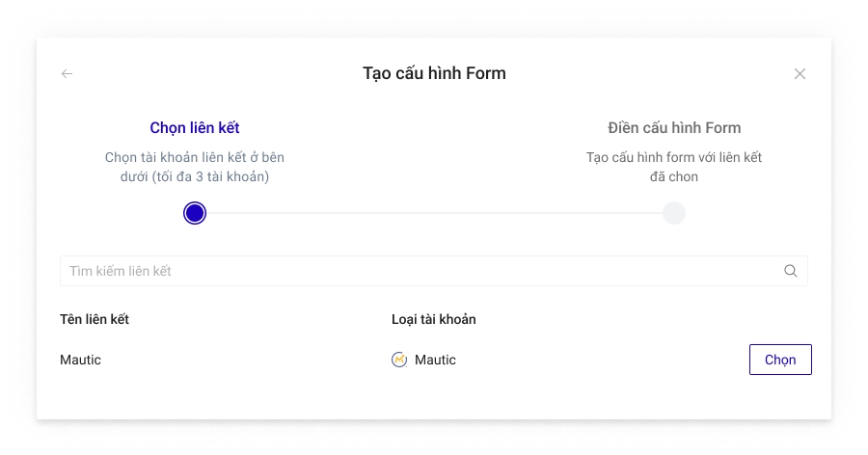Click the Mautic account type text
The image size is (868, 455).
click(435, 360)
